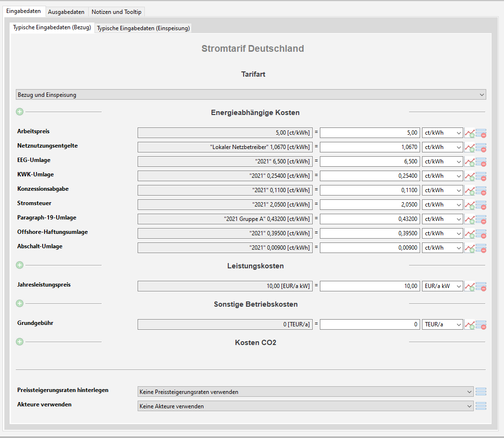504x438 pixels.
Task: Click the blue list-minus icon for Stromsteuer
Action: tap(481, 205)
